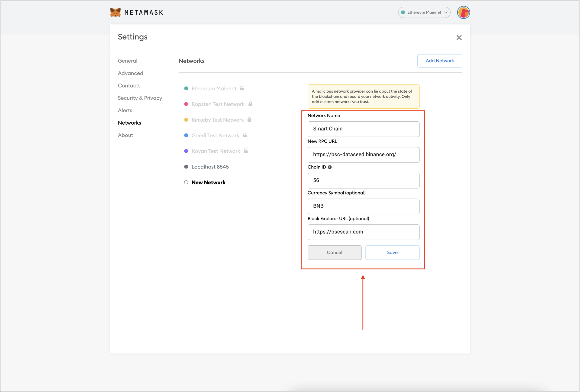Open Advanced settings

tap(130, 73)
